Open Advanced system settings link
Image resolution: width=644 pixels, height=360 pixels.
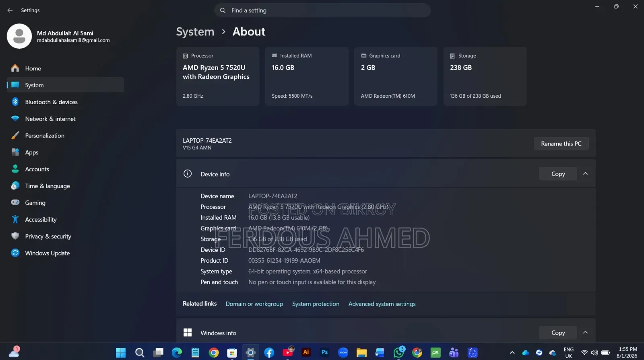point(382,304)
